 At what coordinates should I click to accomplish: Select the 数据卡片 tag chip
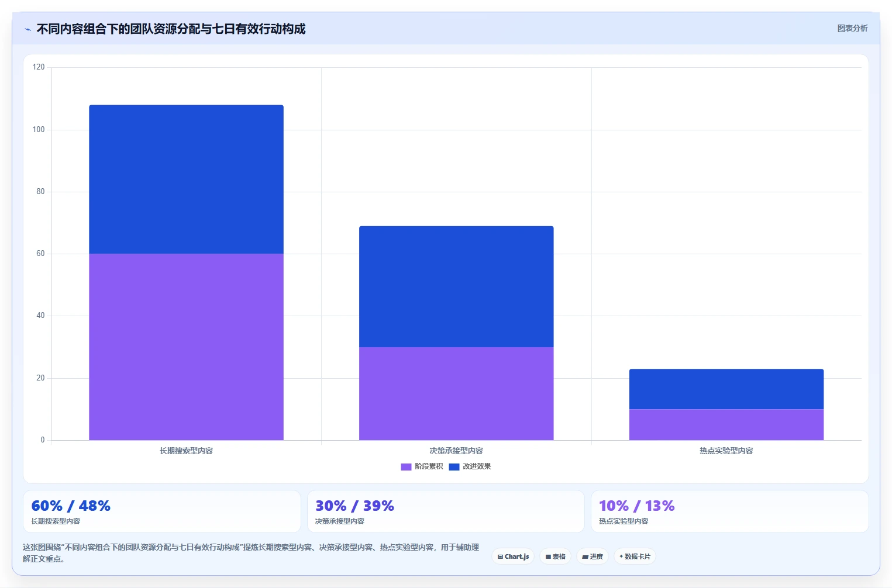(x=635, y=556)
